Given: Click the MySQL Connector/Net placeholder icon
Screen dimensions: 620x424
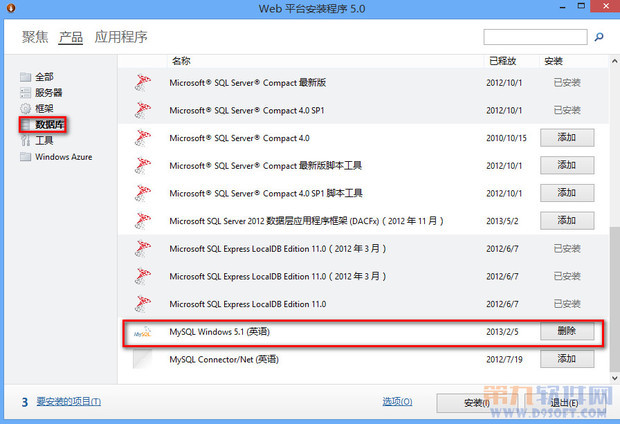Looking at the screenshot, I should point(142,359).
